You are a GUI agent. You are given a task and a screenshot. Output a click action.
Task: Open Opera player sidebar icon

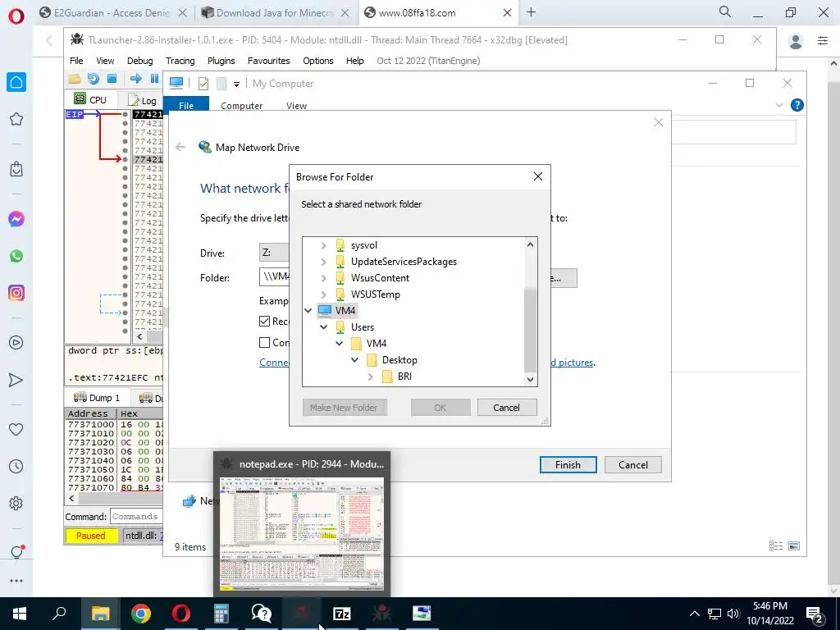(16, 342)
